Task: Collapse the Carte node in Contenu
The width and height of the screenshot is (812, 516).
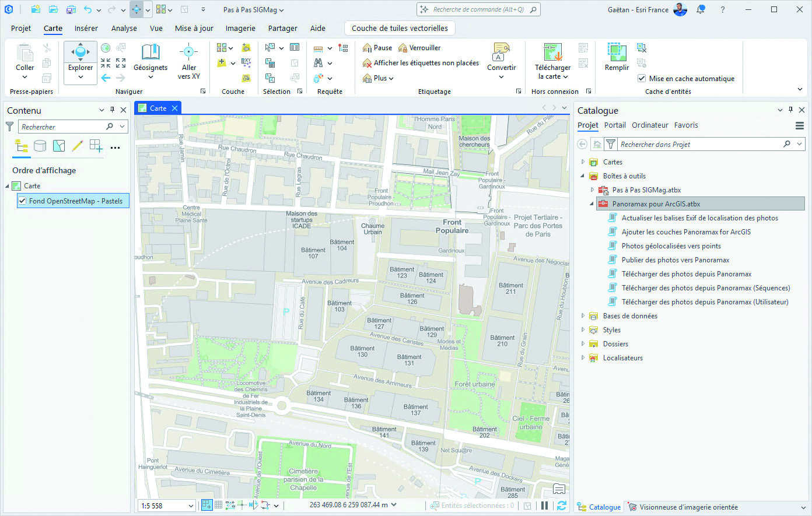Action: pyautogui.click(x=8, y=186)
